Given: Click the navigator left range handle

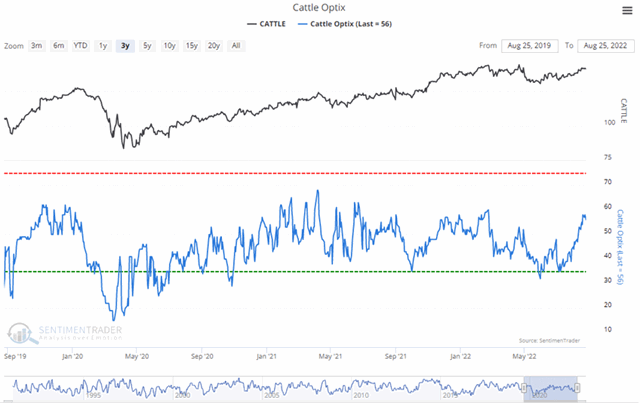Looking at the screenshot, I should point(524,386).
